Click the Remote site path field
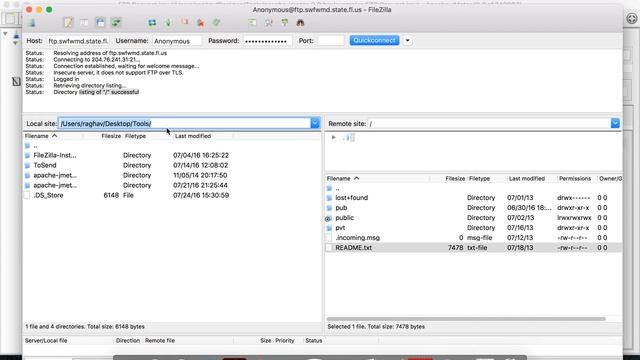The width and height of the screenshot is (640, 360). [489, 123]
